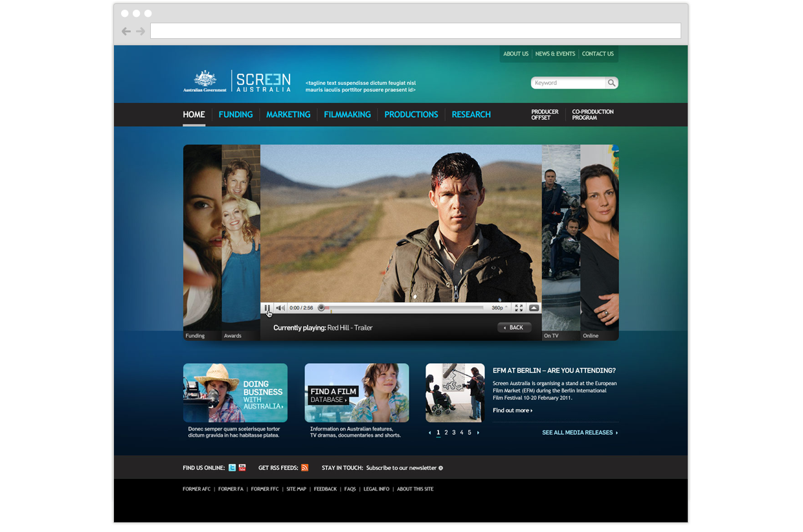
Task: Open FAQS footer link
Action: [350, 489]
